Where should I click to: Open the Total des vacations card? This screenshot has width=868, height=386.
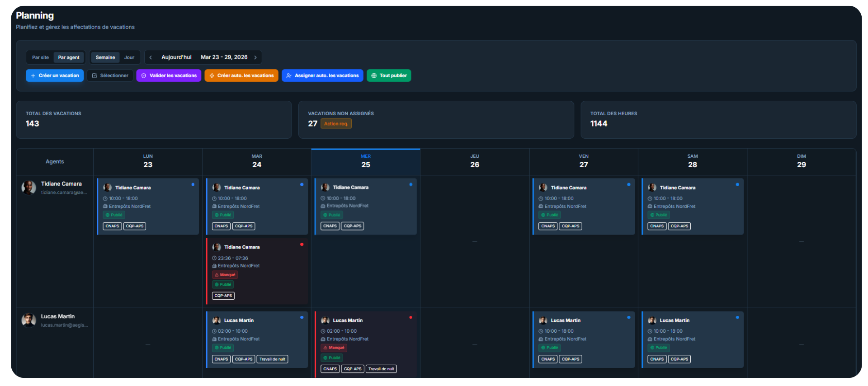[x=154, y=120]
